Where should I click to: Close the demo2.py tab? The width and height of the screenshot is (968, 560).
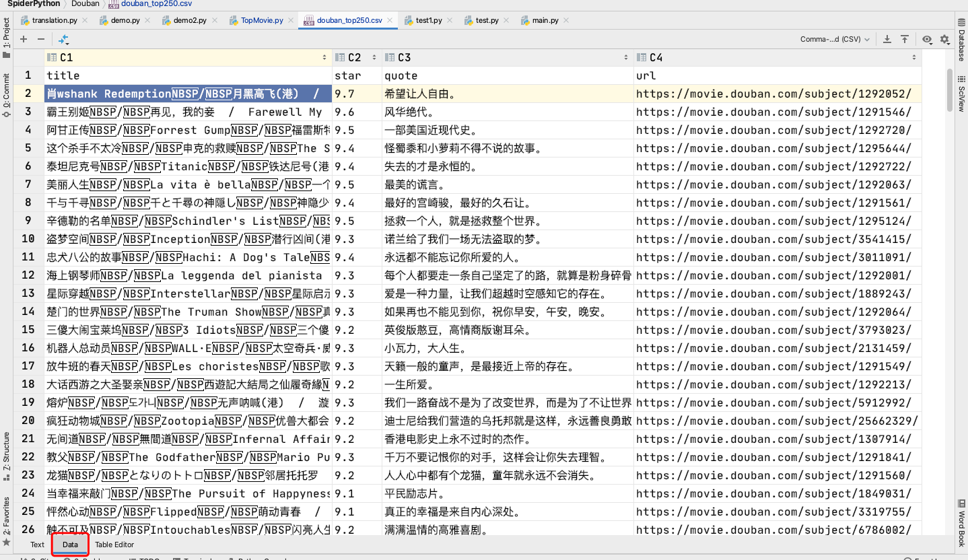[x=213, y=21]
